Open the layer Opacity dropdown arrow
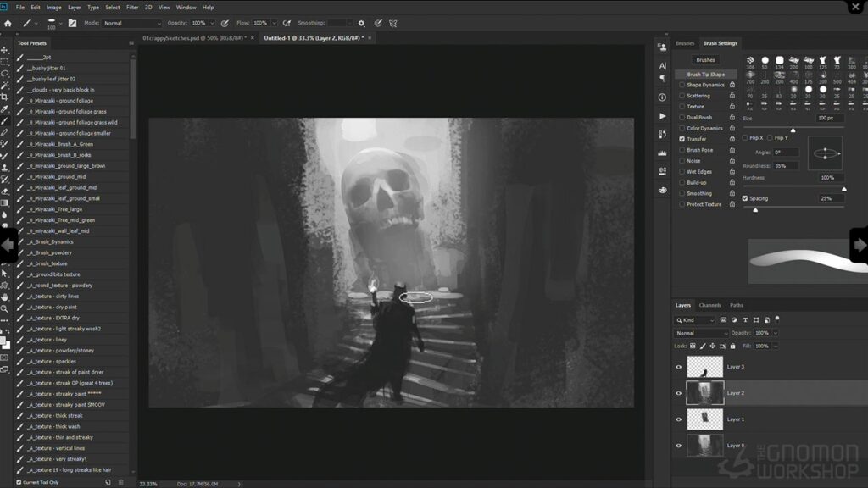 [x=776, y=333]
